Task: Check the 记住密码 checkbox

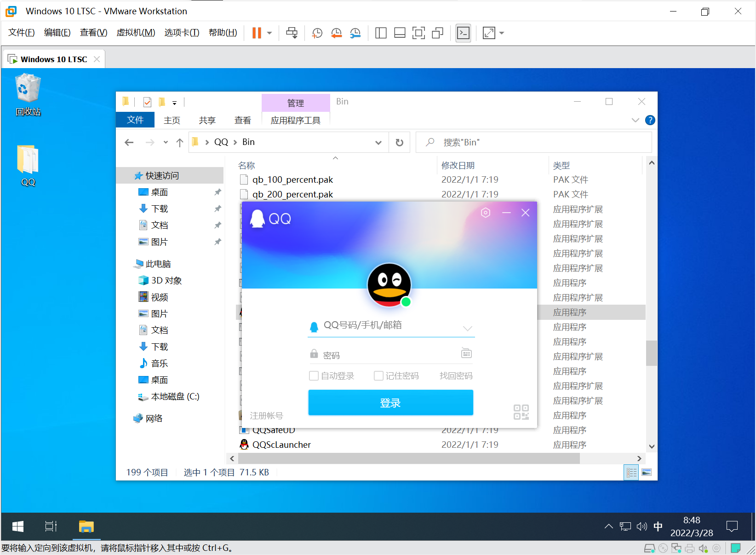Action: point(379,376)
